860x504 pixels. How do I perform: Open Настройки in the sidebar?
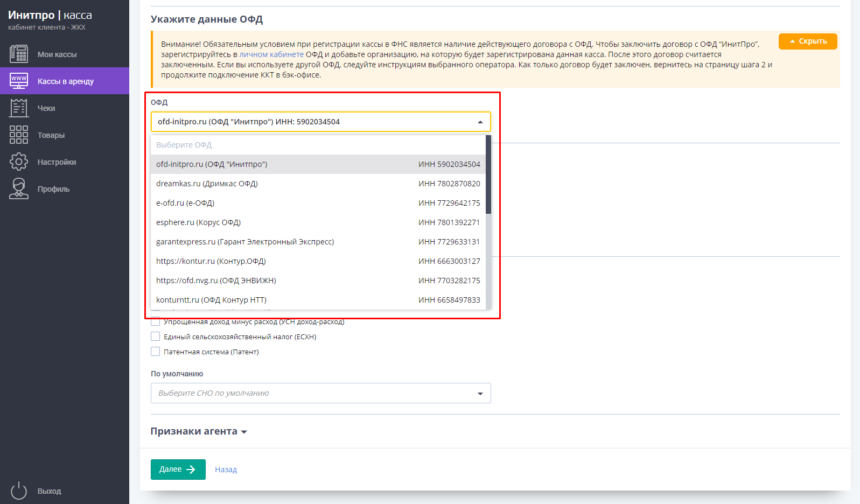[x=65, y=162]
